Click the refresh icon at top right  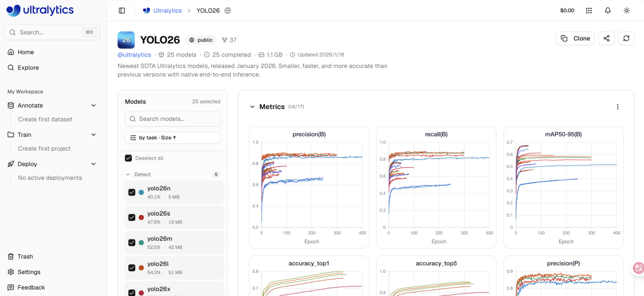(x=626, y=38)
